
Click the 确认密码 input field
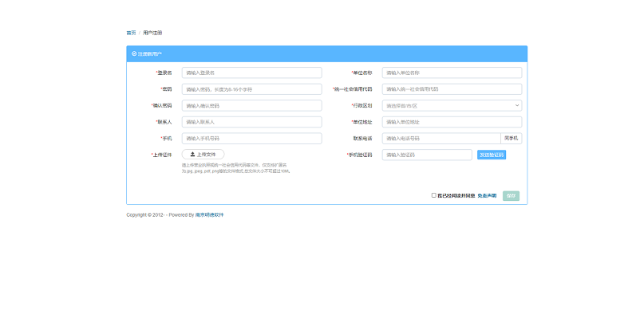click(251, 105)
